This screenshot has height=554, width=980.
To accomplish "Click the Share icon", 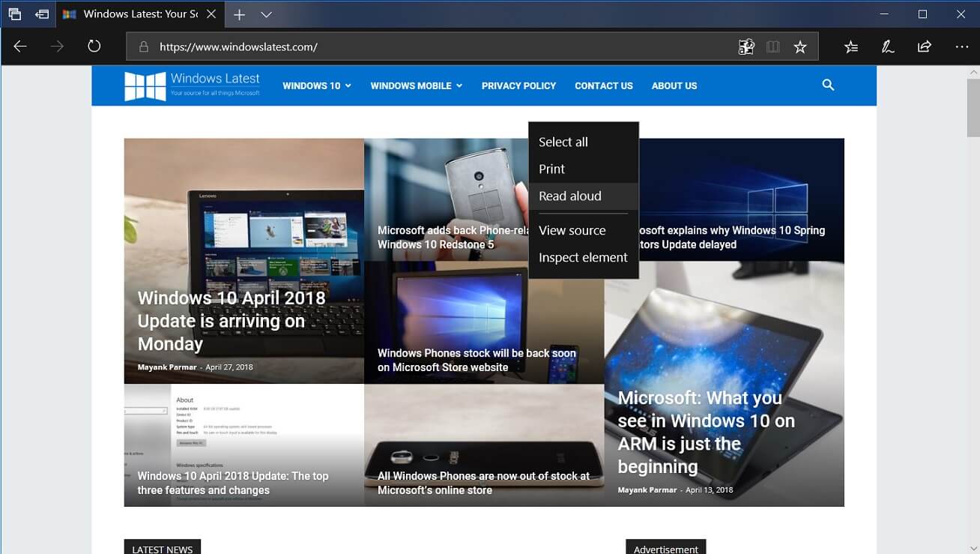I will pos(925,46).
